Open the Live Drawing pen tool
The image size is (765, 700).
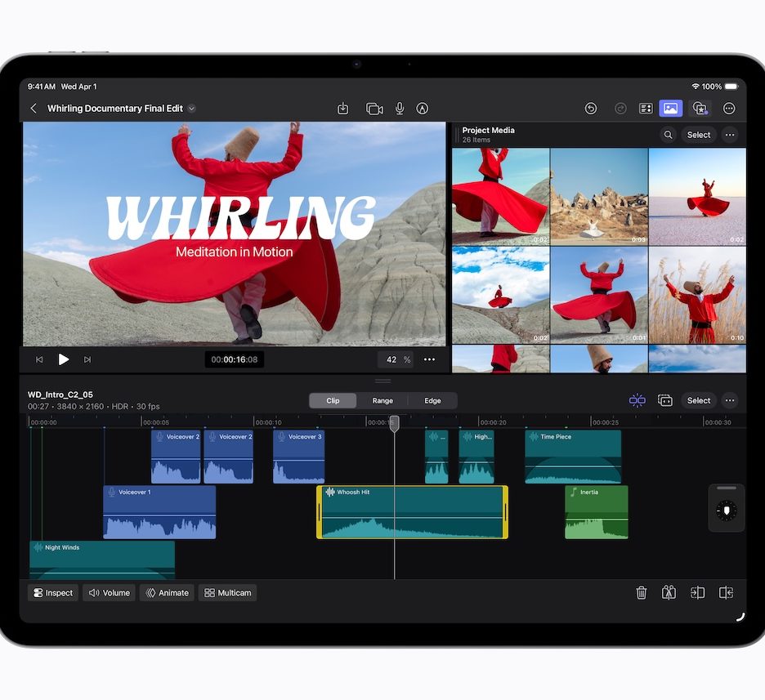[x=423, y=109]
